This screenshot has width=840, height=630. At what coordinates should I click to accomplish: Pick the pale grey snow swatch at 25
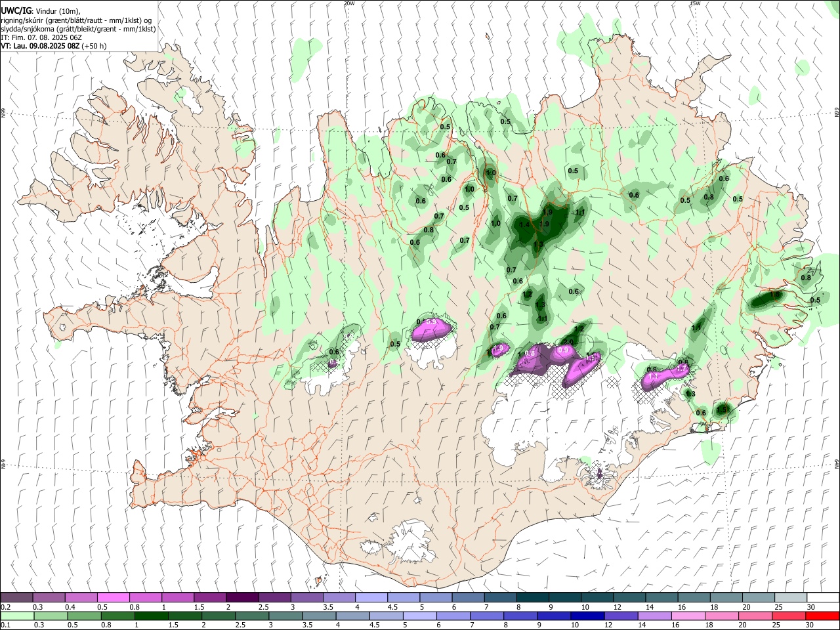pyautogui.click(x=791, y=597)
